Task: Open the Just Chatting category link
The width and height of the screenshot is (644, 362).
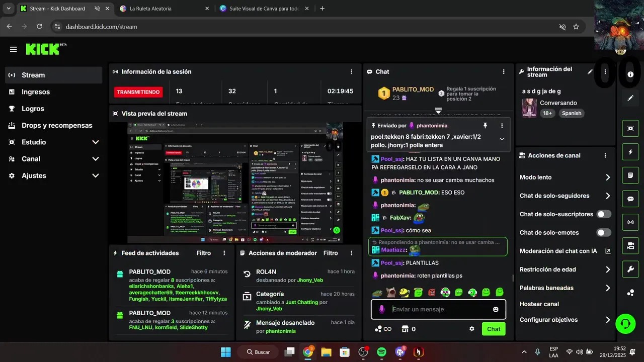Action: pyautogui.click(x=302, y=302)
